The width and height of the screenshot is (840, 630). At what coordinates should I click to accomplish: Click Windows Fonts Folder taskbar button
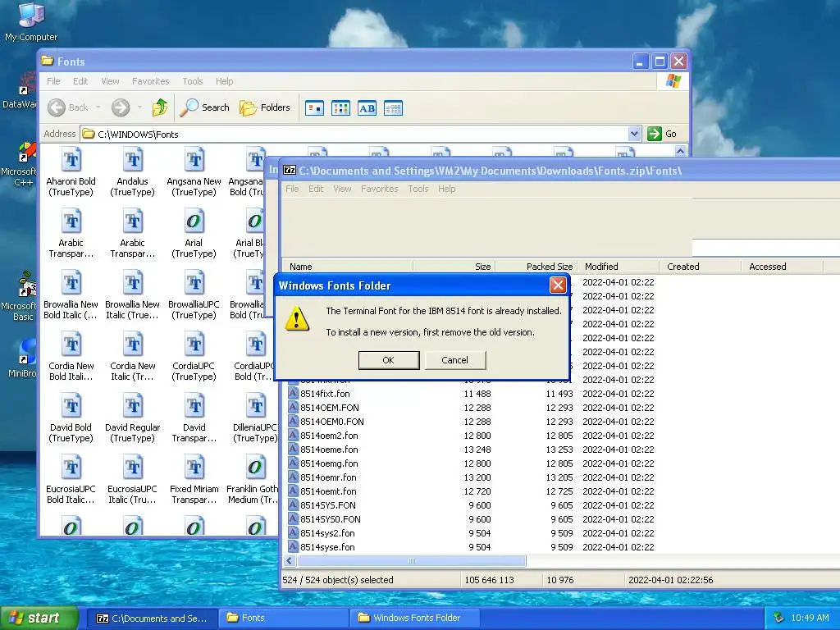pyautogui.click(x=415, y=619)
